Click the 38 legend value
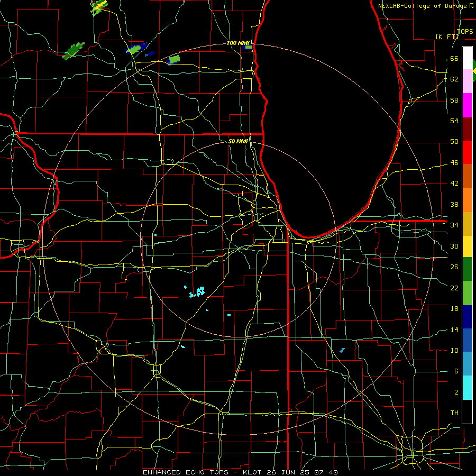 (x=454, y=204)
